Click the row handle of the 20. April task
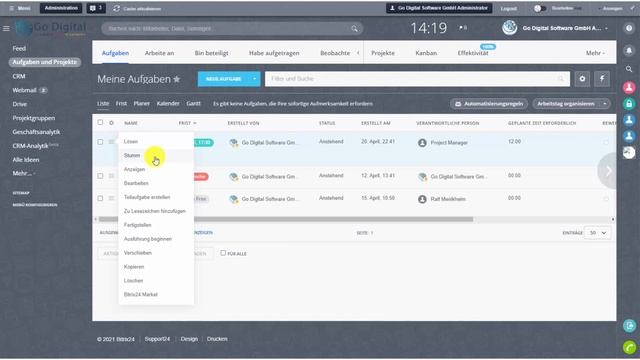The width and height of the screenshot is (640, 360). [x=111, y=142]
